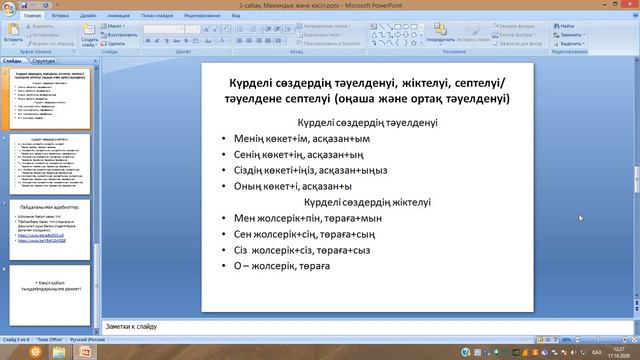Paste using the large Вставить button
This screenshot has width=640, height=360.
13,33
